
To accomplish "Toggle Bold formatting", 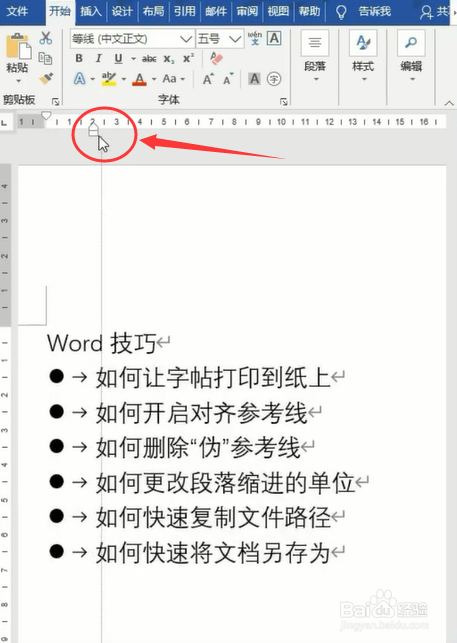I will (79, 59).
